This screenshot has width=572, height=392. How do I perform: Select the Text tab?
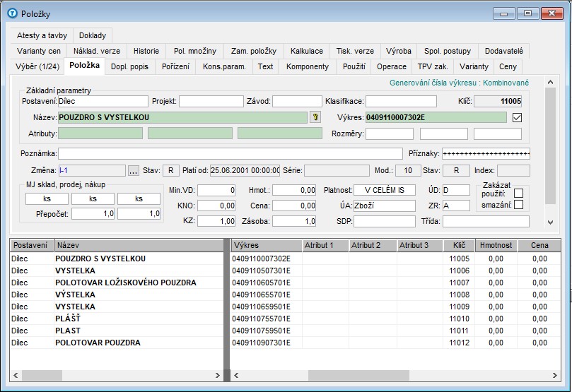tap(265, 66)
